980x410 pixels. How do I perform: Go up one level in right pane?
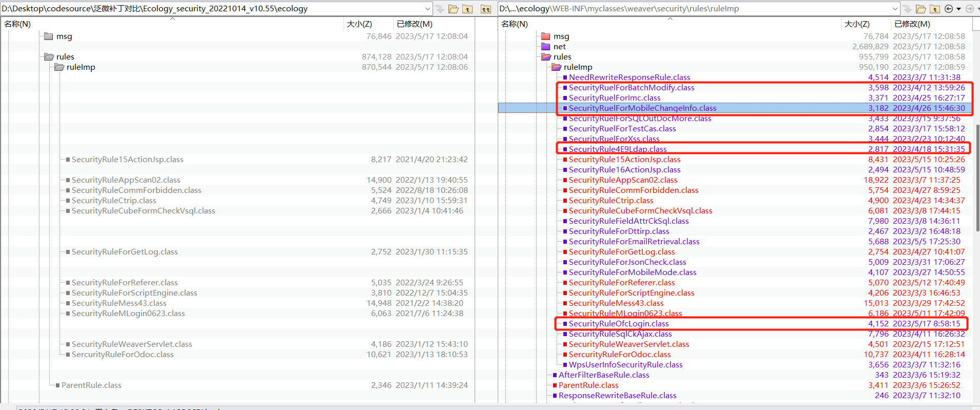[x=935, y=9]
